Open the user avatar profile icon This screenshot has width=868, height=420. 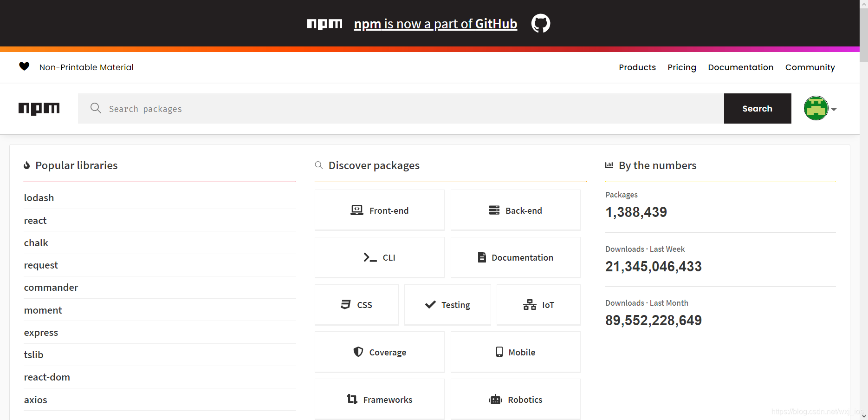tap(816, 108)
